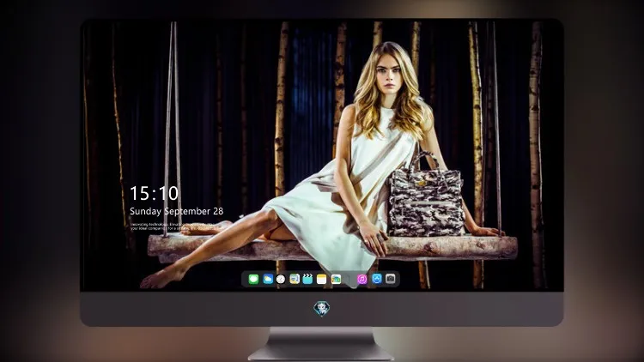The image size is (644, 362).
Task: Open the blue App Store icon
Action: [377, 279]
